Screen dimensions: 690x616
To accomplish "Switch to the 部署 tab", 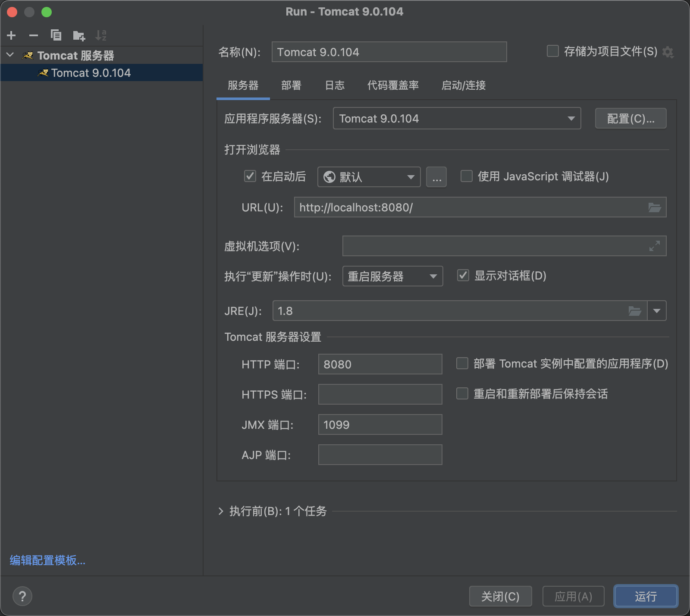I will 291,85.
